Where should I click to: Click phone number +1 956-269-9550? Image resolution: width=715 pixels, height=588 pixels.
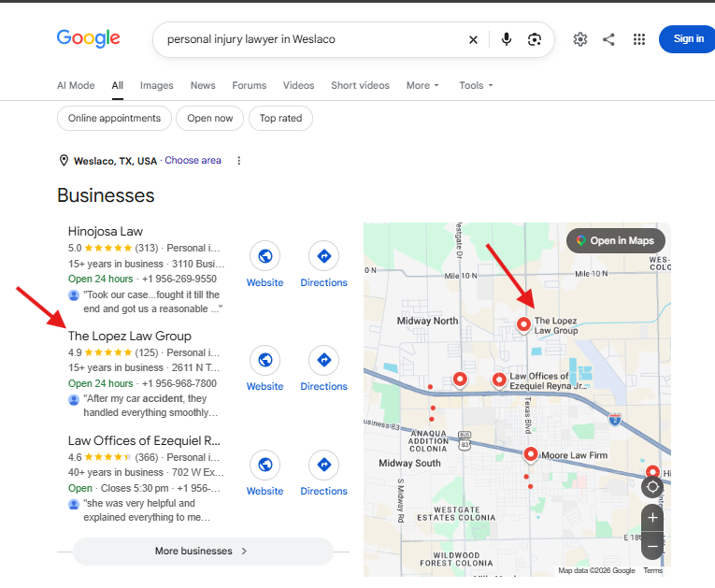pyautogui.click(x=179, y=279)
